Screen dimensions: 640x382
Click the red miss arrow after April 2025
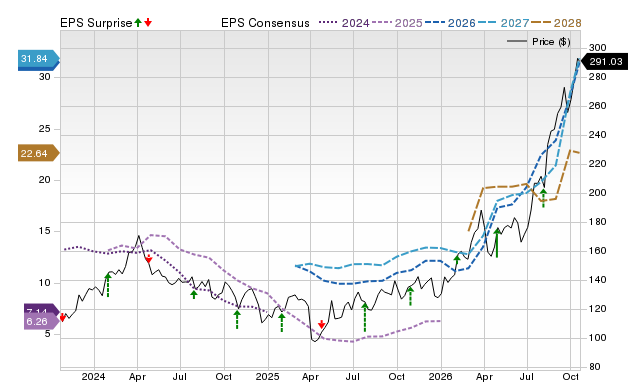[322, 324]
